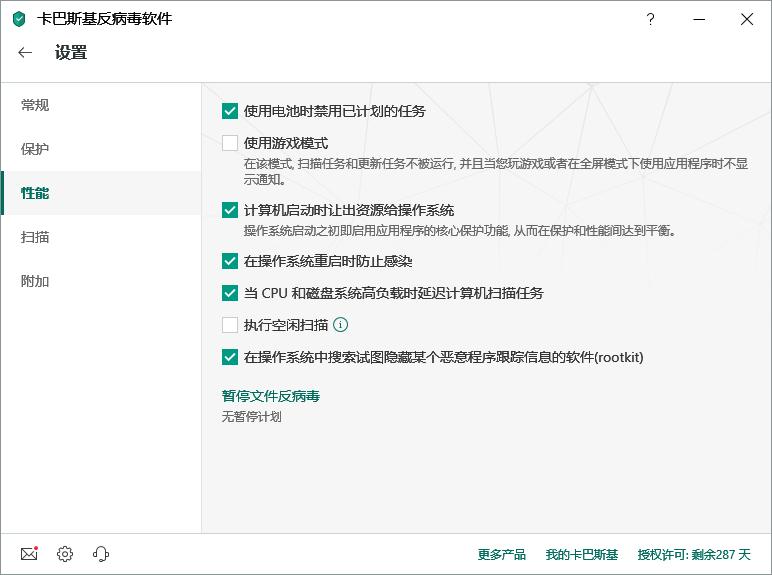Click the 卡巴斯基反病毒软件 window title
This screenshot has height=575, width=772.
tap(105, 19)
